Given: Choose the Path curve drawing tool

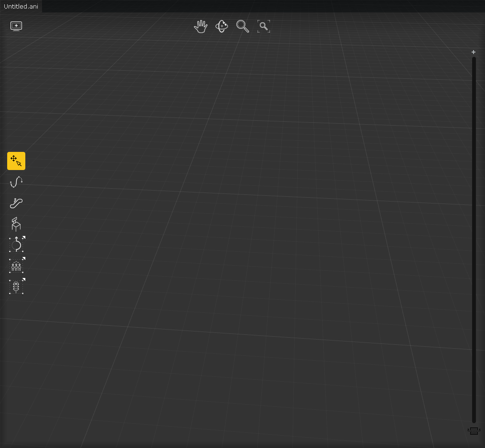Looking at the screenshot, I should tap(16, 182).
